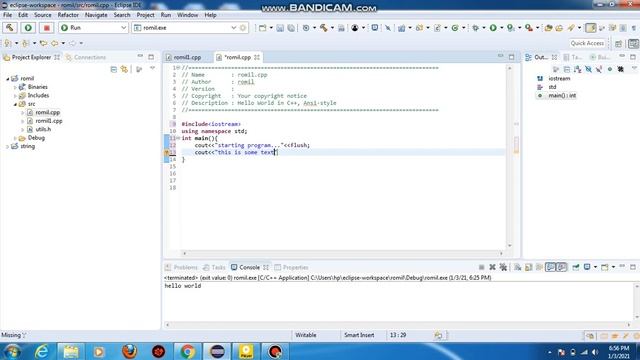Viewport: 640px width, 360px height.
Task: Expand the Binaries tree node
Action: click(x=16, y=87)
